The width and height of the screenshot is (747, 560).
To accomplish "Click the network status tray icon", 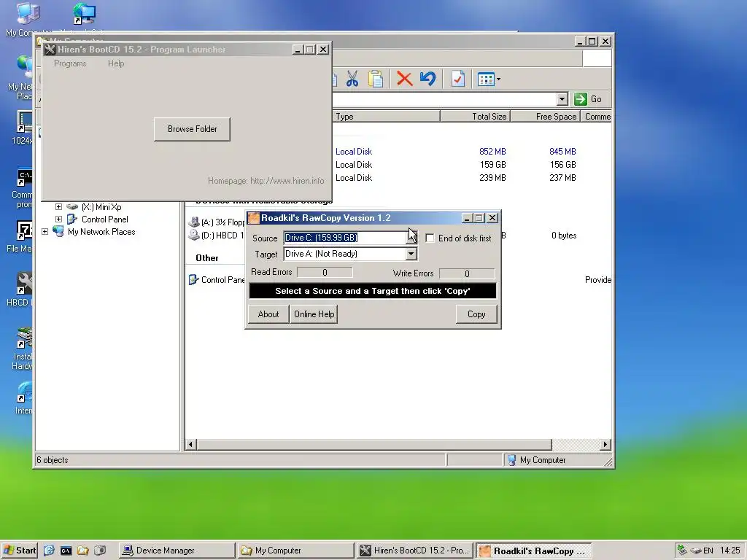I will (x=682, y=550).
